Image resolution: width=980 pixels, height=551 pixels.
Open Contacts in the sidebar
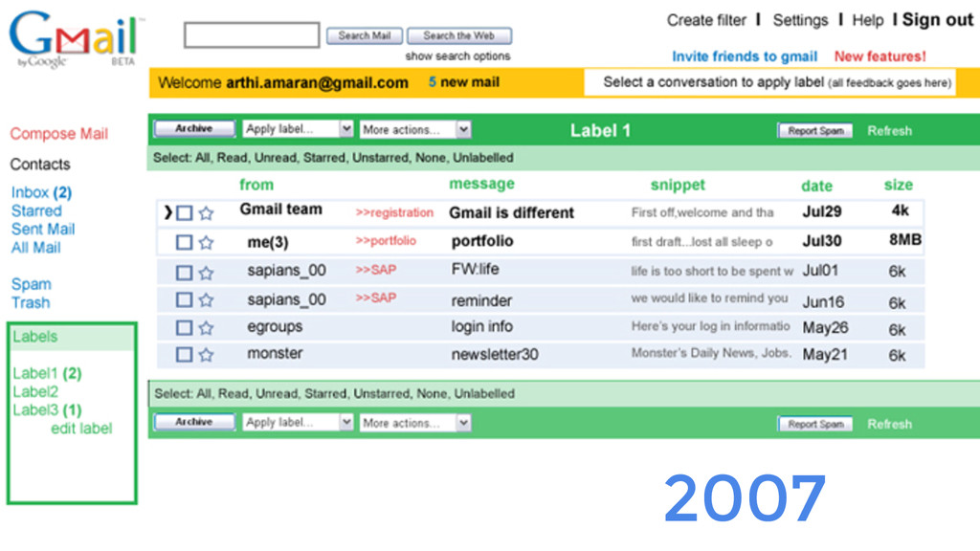tap(40, 165)
